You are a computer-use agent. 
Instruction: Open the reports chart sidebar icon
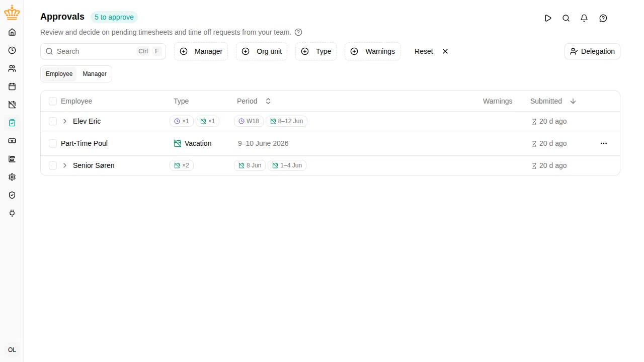[x=12, y=159]
